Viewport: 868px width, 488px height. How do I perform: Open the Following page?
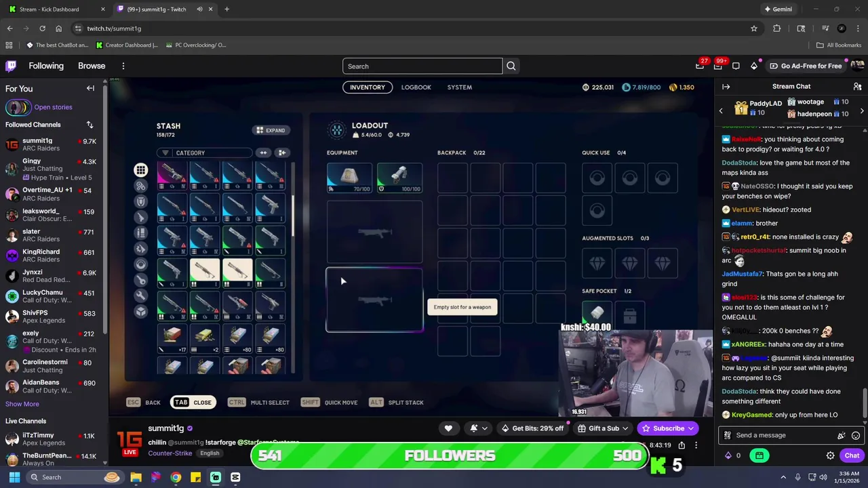pos(46,66)
